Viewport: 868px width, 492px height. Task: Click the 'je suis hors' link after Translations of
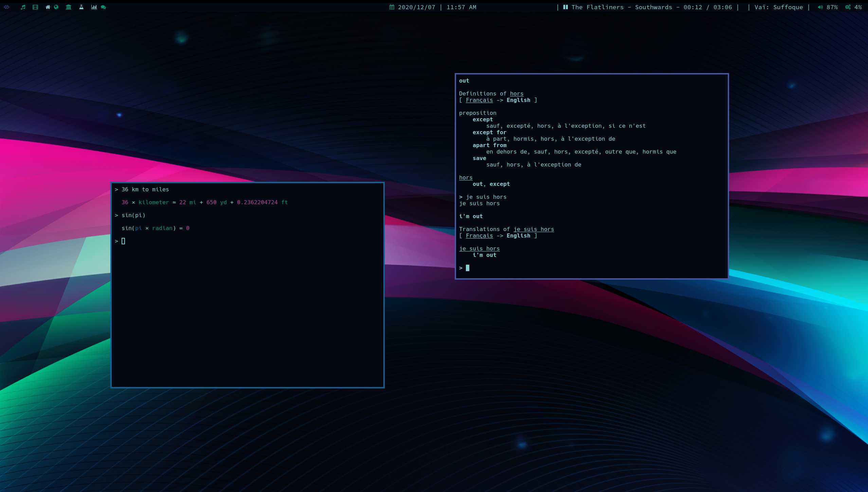[x=534, y=229]
